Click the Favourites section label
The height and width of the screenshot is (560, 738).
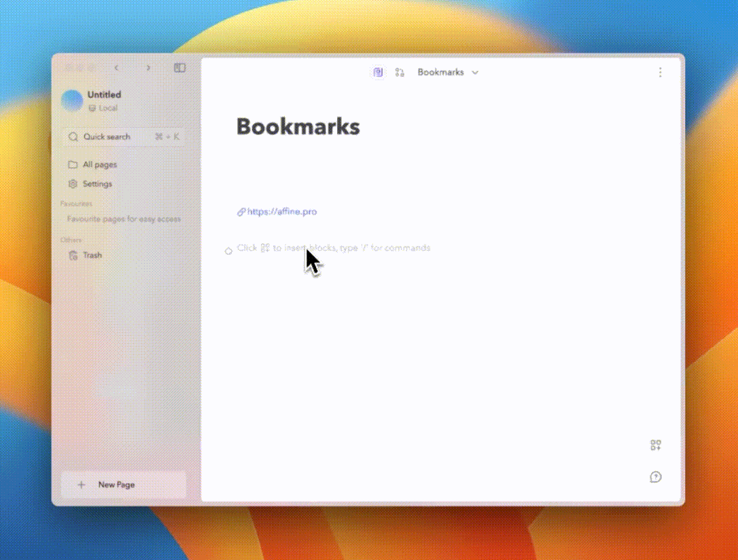tap(76, 204)
